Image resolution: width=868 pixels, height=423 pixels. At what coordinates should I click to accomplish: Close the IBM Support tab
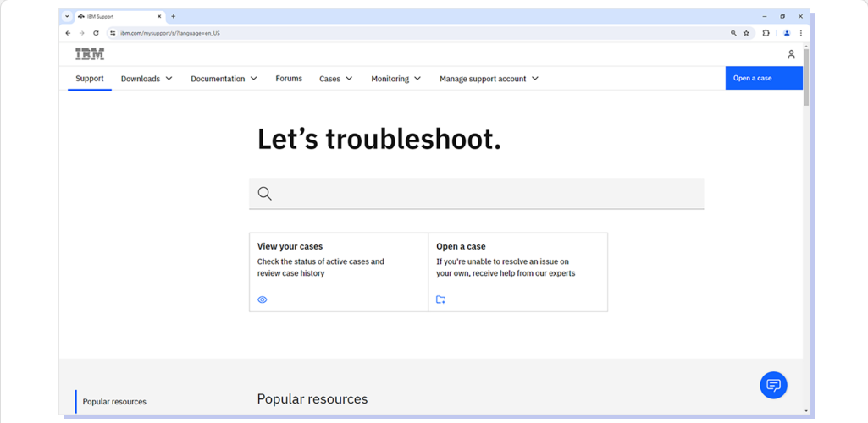159,17
